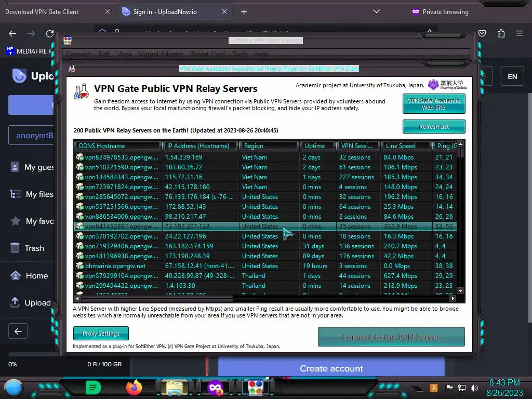Image resolution: width=532 pixels, height=399 pixels.
Task: Open the Edit menu in SoftEther VPN Client
Action: [x=104, y=54]
